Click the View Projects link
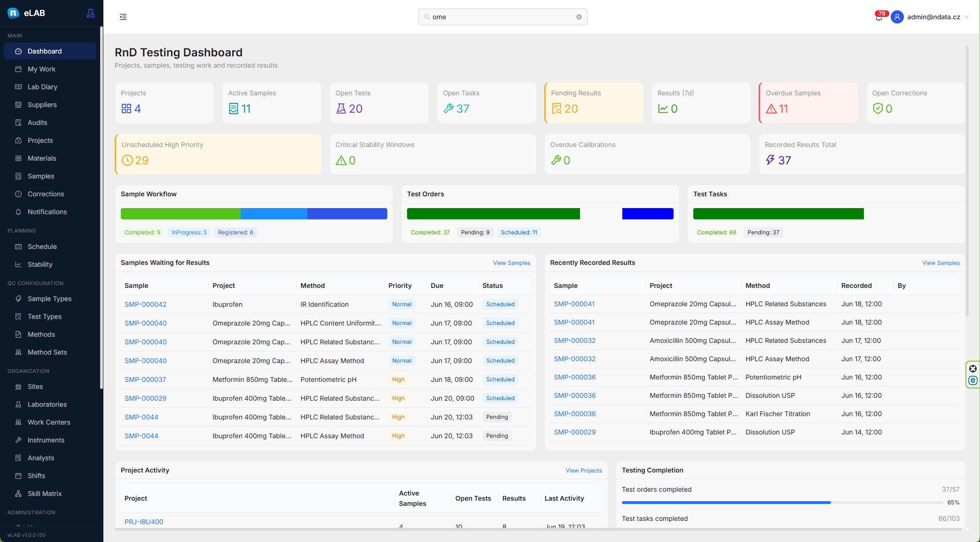Image resolution: width=980 pixels, height=542 pixels. click(584, 471)
